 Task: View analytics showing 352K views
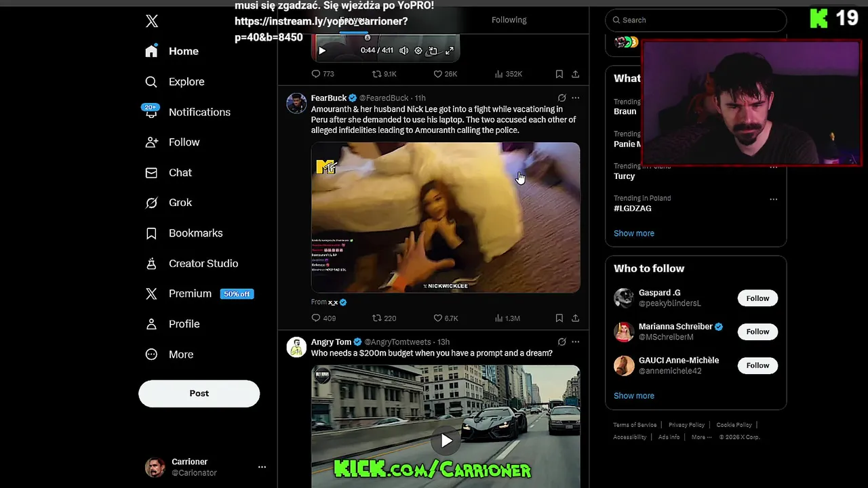tap(509, 74)
